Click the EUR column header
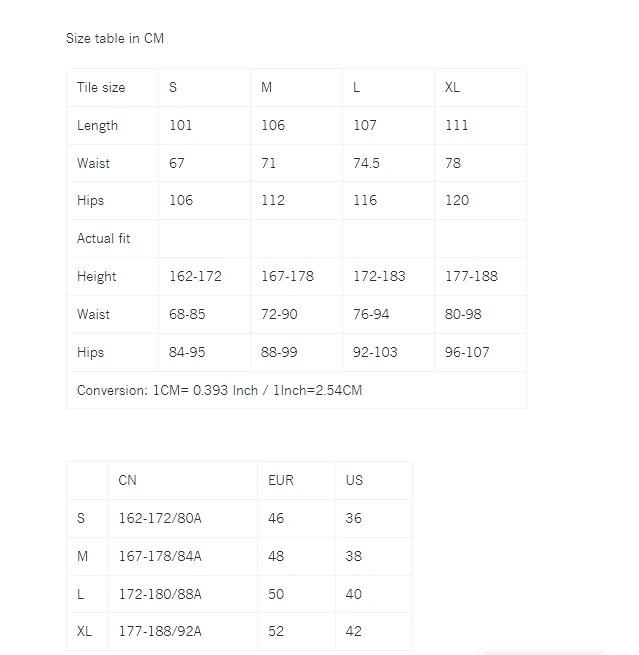 297,480
